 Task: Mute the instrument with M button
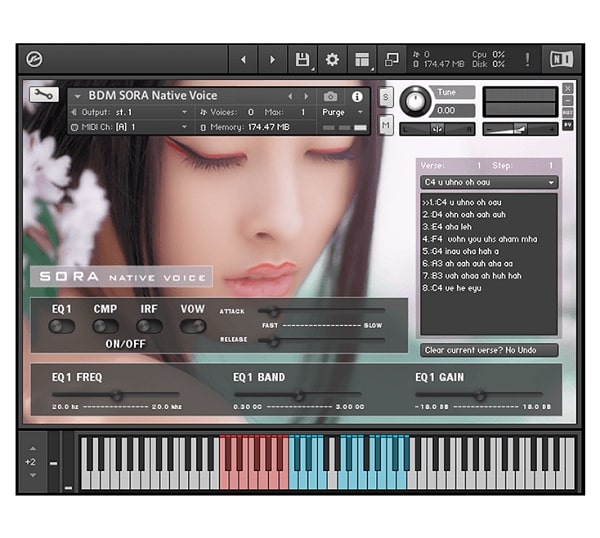tap(386, 125)
